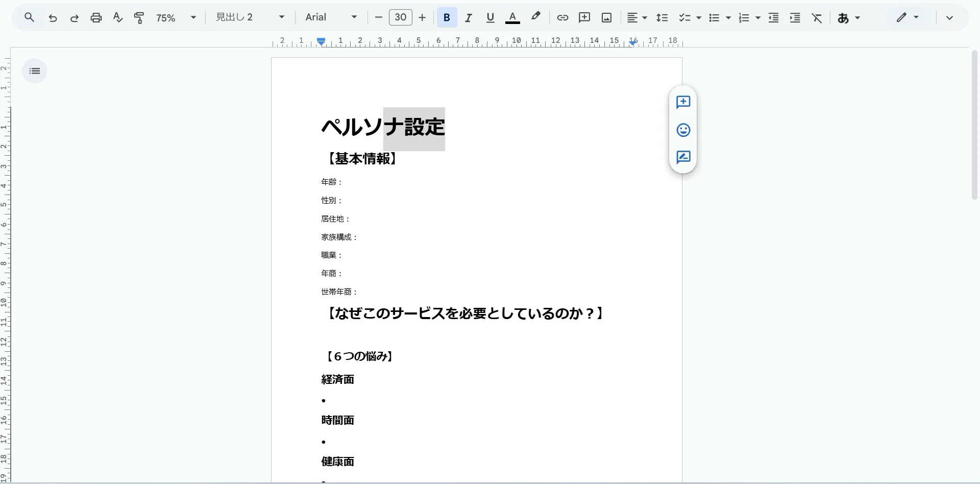Click the right indent marker on ruler
980x484 pixels.
[633, 43]
